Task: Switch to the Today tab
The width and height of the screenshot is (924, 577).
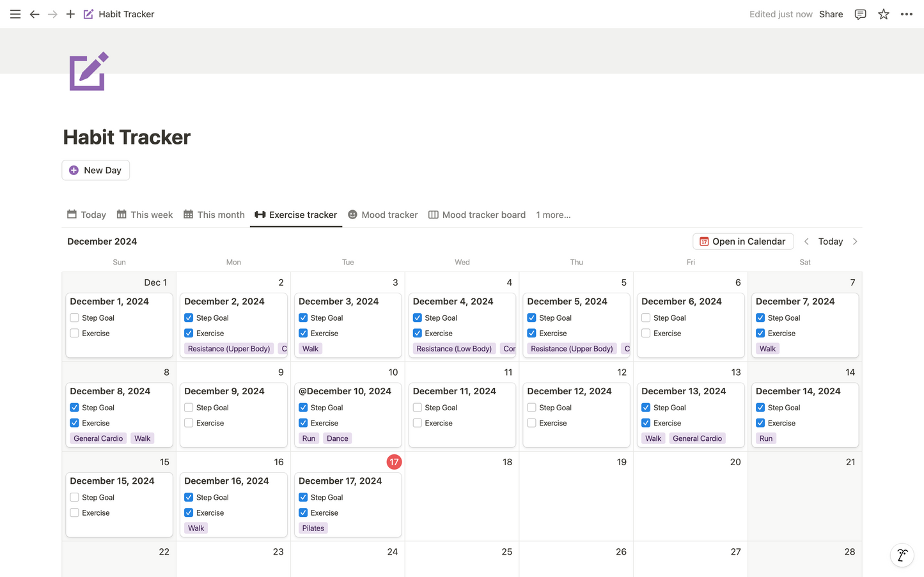Action: [86, 215]
